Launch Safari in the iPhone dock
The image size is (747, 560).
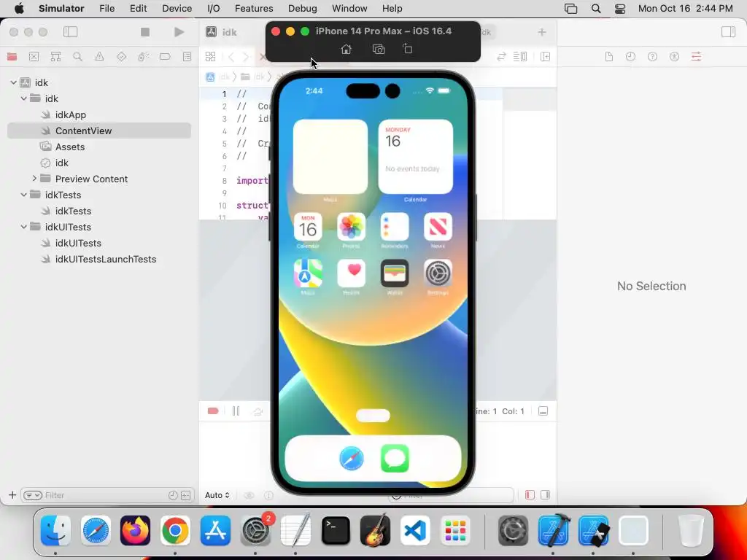click(x=352, y=459)
